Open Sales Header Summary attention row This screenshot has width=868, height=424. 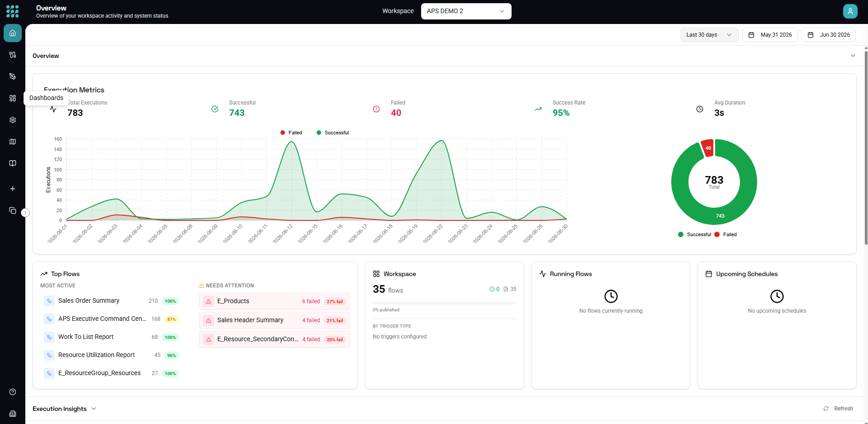point(275,320)
